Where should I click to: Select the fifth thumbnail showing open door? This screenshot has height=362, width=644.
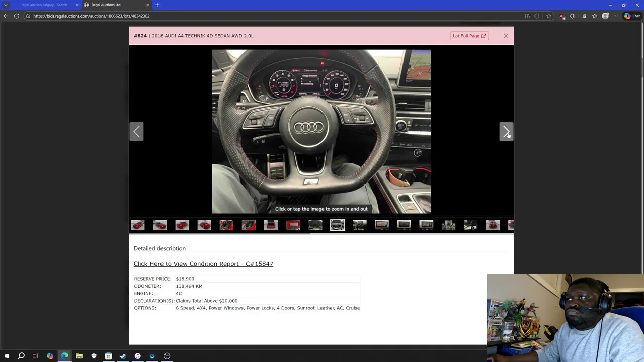(226, 225)
